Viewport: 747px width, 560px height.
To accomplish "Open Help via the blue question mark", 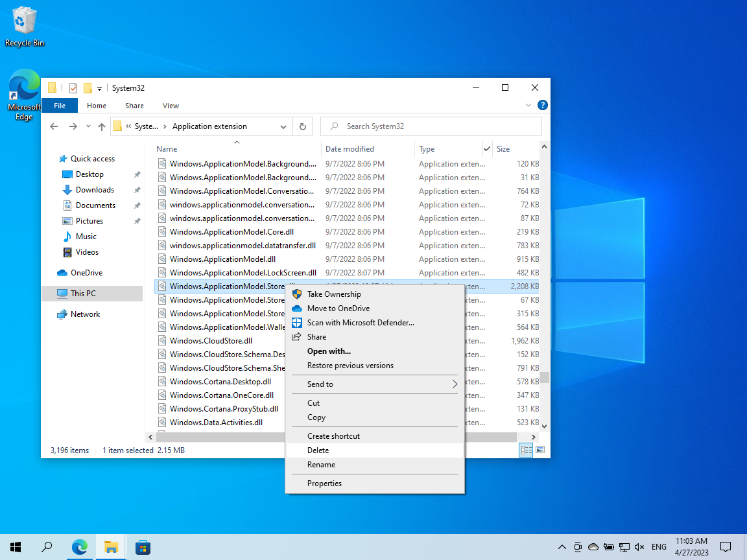I will tap(542, 105).
